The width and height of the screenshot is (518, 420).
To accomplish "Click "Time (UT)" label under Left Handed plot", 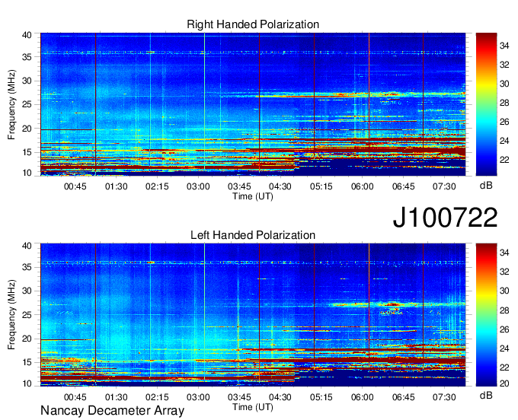I will coord(253,407).
